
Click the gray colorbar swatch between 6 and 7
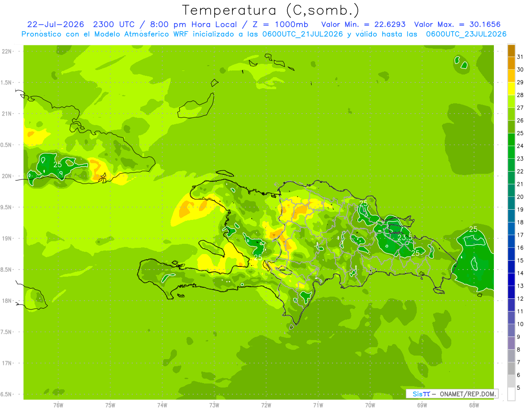tap(511, 368)
